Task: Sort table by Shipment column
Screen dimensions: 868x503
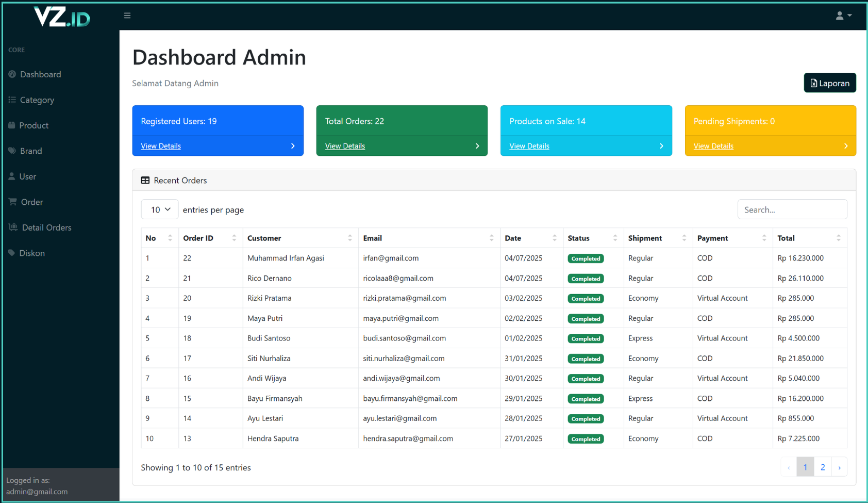Action: 658,238
